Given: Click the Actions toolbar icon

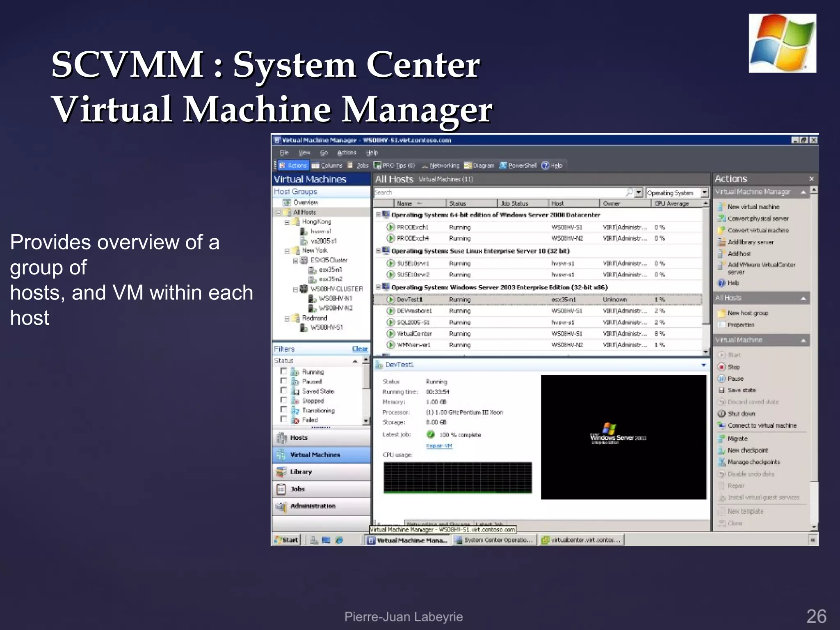Looking at the screenshot, I should 293,165.
